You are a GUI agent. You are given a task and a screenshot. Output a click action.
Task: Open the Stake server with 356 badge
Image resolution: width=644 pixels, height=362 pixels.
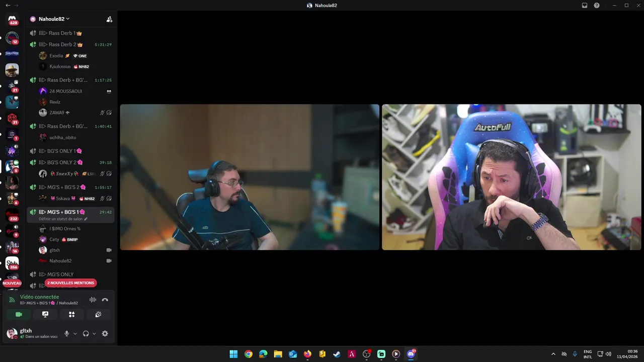(12, 263)
